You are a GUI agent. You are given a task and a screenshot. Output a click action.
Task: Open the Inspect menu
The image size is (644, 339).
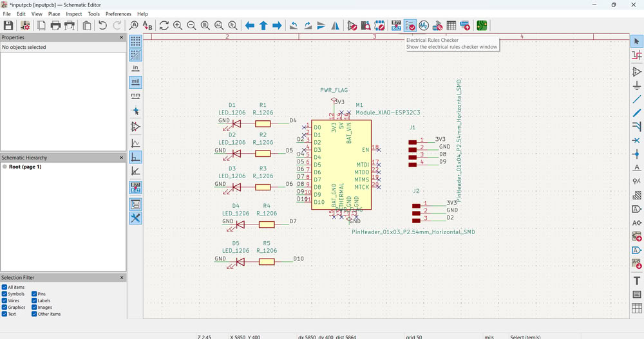click(x=73, y=14)
